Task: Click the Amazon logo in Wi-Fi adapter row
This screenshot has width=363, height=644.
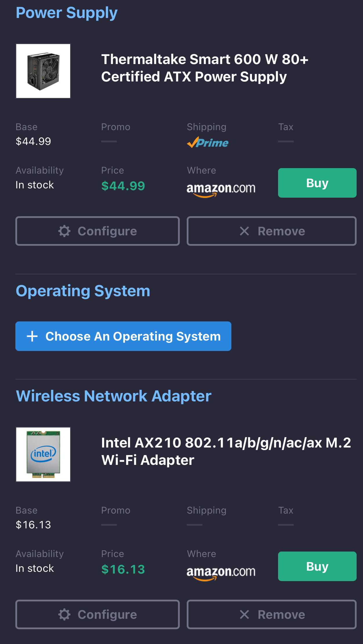Action: (x=221, y=572)
